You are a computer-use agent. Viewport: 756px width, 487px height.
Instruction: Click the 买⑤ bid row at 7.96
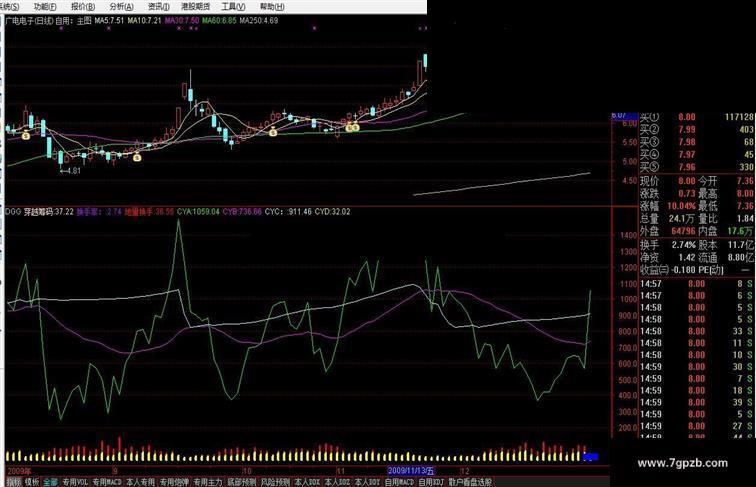click(697, 167)
